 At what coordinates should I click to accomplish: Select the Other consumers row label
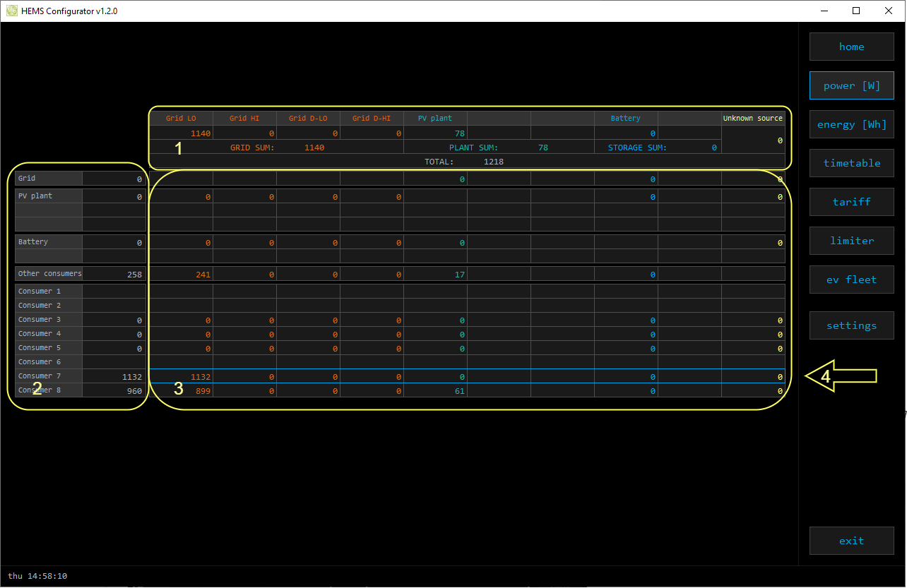coord(49,274)
